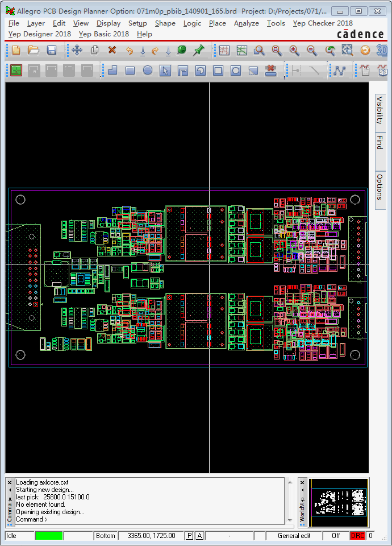Open the Yep Checker 2018 menu
The image size is (392, 546).
pyautogui.click(x=323, y=23)
